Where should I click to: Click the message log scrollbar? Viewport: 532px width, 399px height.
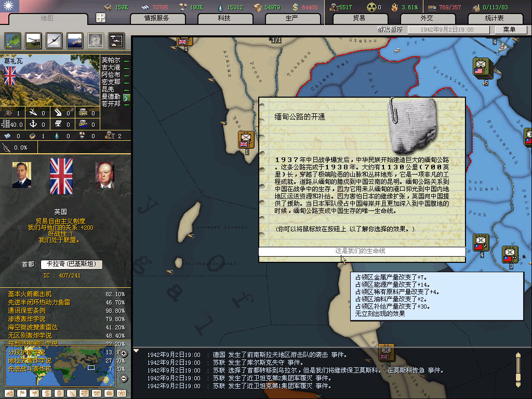pos(518,370)
